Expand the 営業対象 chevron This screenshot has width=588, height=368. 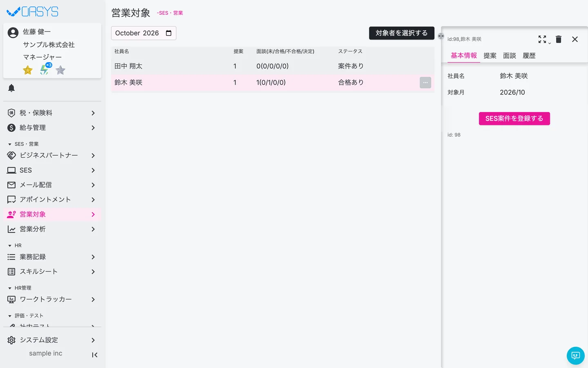pyautogui.click(x=93, y=214)
